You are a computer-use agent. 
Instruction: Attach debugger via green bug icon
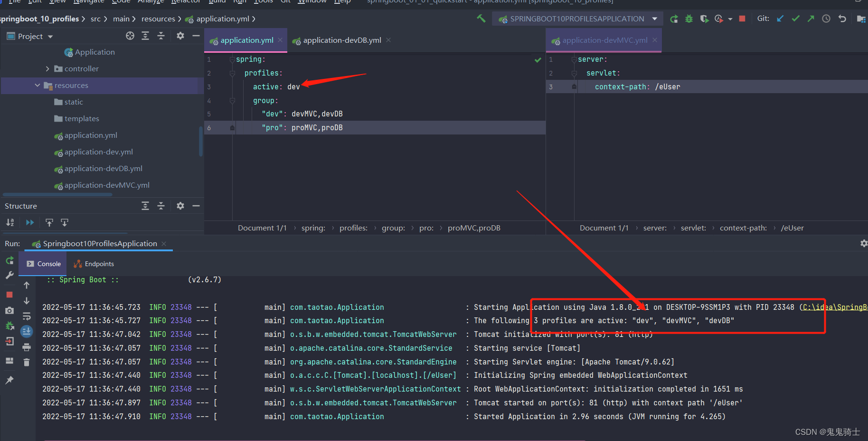[9, 326]
